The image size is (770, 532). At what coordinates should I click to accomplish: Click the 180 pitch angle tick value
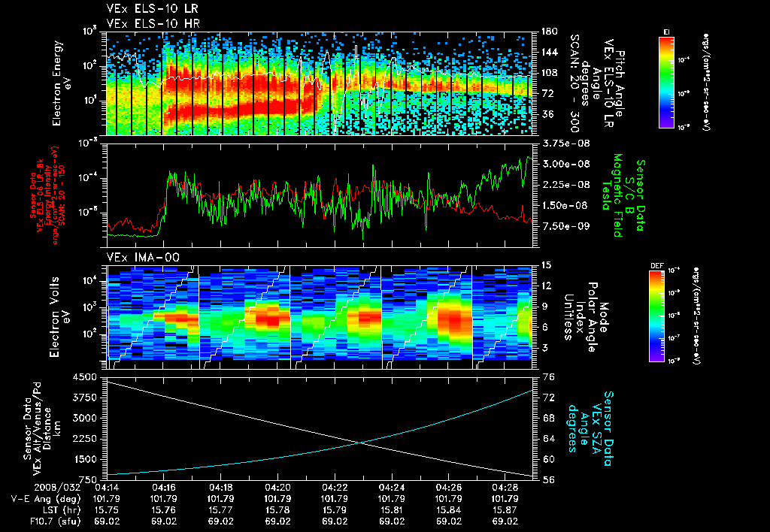[x=550, y=32]
